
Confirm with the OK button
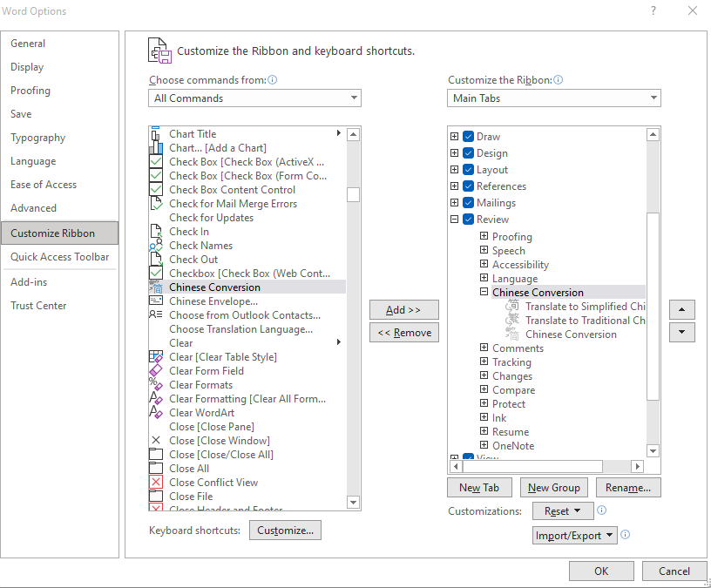pyautogui.click(x=601, y=571)
